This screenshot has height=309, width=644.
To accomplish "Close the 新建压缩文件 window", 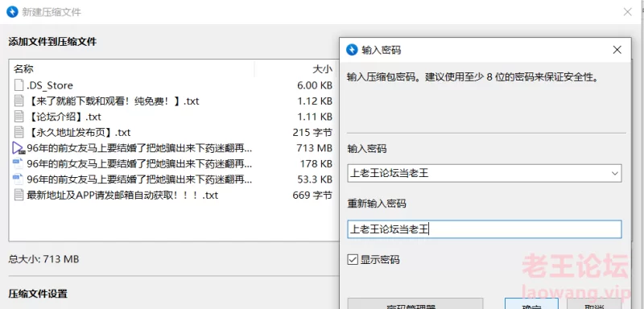I will point(628,12).
